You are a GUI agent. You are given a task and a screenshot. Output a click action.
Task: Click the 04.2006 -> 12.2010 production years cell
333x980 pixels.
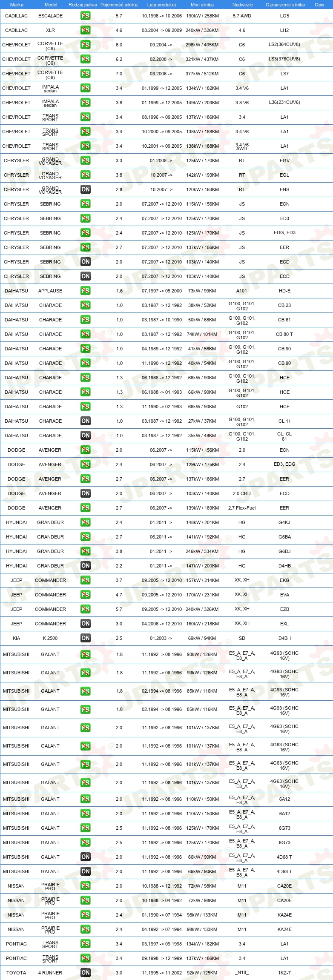click(x=162, y=624)
